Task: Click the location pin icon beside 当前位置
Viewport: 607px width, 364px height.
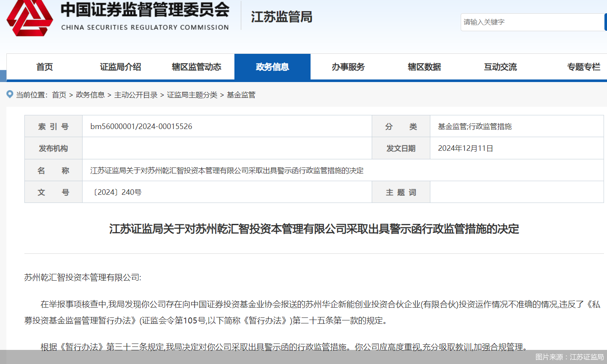Action: click(x=10, y=94)
